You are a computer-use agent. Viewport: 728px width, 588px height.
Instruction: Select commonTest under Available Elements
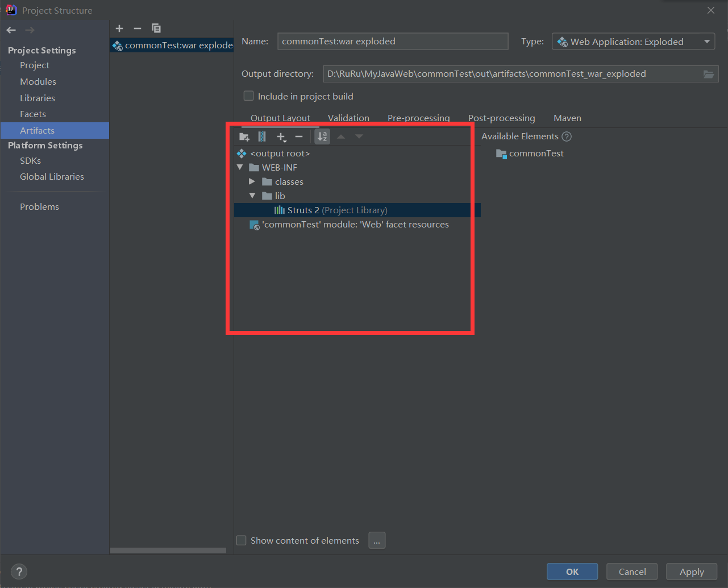point(530,154)
